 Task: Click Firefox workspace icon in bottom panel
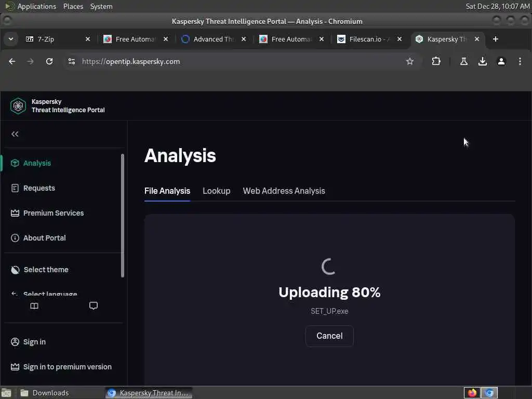point(472,393)
